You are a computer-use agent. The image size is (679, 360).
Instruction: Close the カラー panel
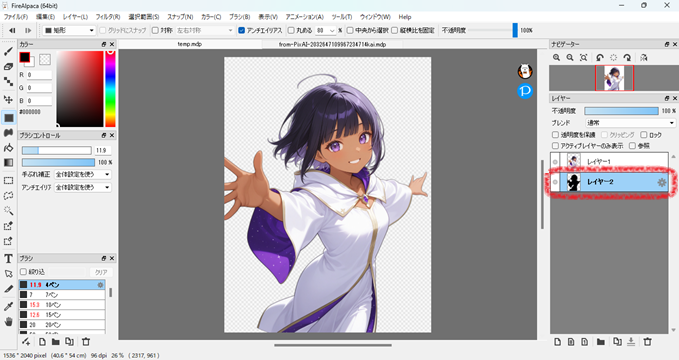click(112, 44)
